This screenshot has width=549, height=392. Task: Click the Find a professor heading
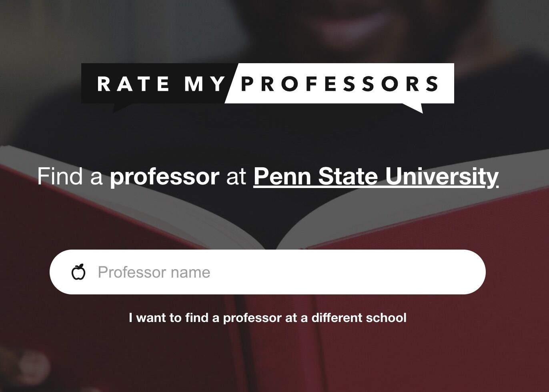coord(267,175)
